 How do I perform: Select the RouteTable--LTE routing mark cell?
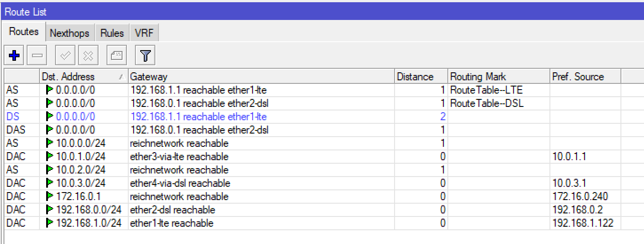tap(486, 90)
